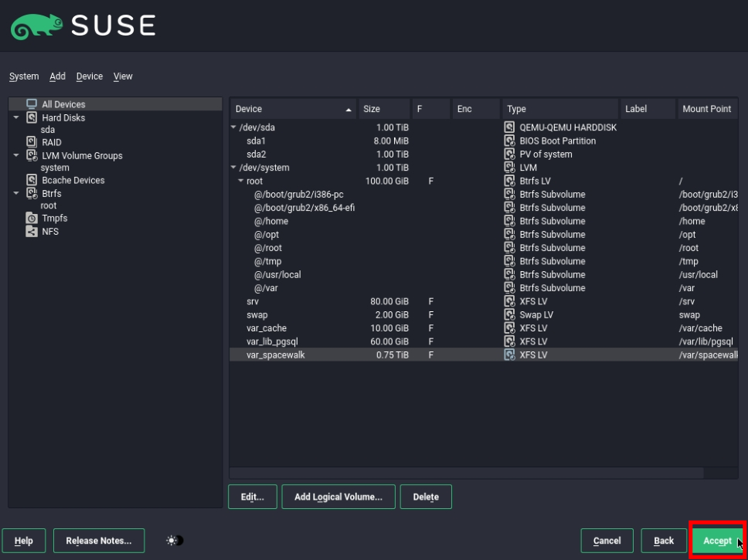Image resolution: width=748 pixels, height=560 pixels.
Task: Open the Add menu
Action: coord(57,76)
